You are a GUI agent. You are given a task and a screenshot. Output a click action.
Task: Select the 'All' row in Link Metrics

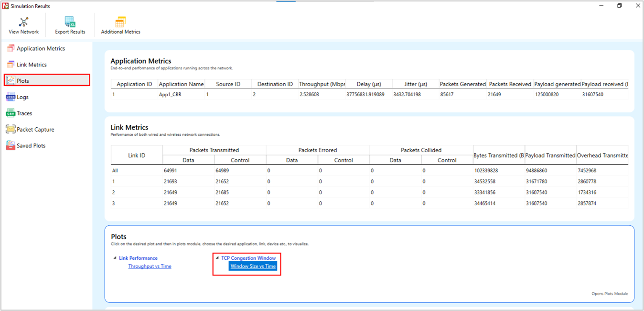click(115, 170)
